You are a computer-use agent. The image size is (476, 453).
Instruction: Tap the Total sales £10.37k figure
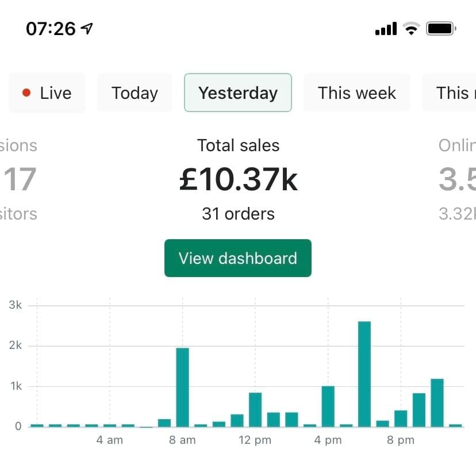point(238,179)
